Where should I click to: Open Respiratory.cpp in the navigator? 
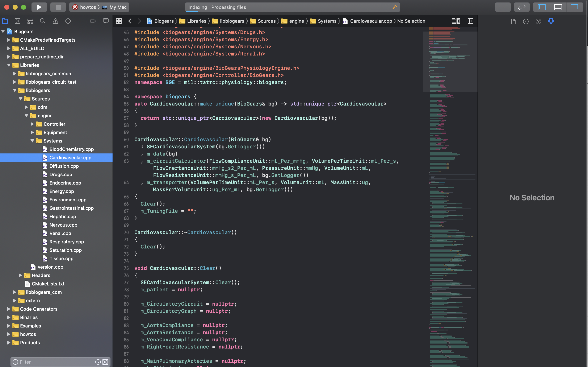click(x=66, y=242)
